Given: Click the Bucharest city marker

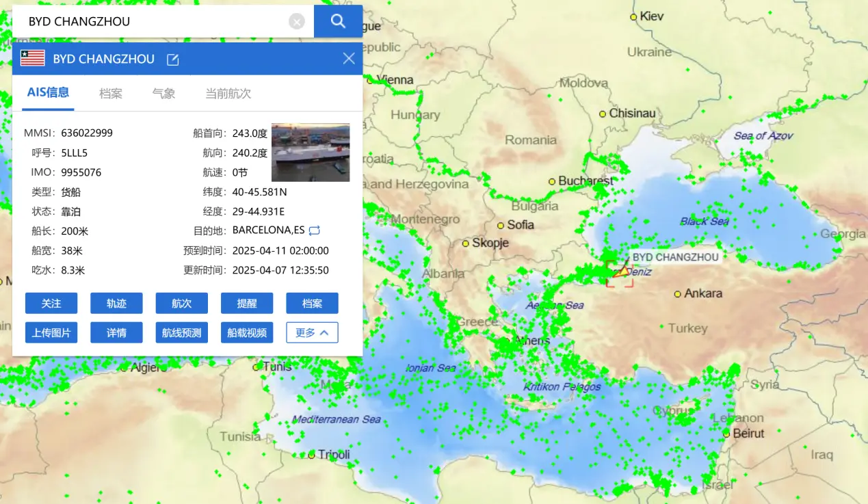Looking at the screenshot, I should point(551,181).
